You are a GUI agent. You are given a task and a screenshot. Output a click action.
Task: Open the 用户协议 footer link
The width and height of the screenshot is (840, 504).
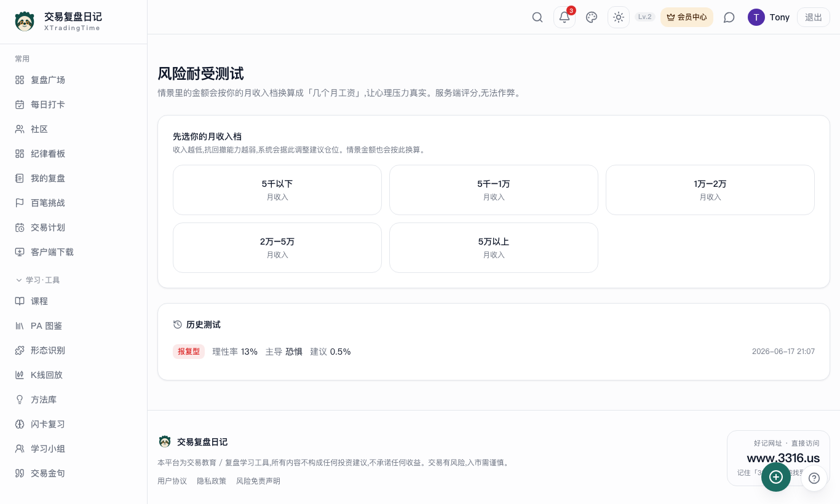tap(172, 481)
